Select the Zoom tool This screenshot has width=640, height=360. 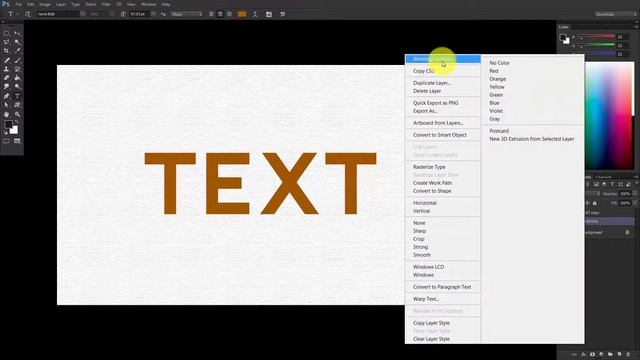click(17, 115)
